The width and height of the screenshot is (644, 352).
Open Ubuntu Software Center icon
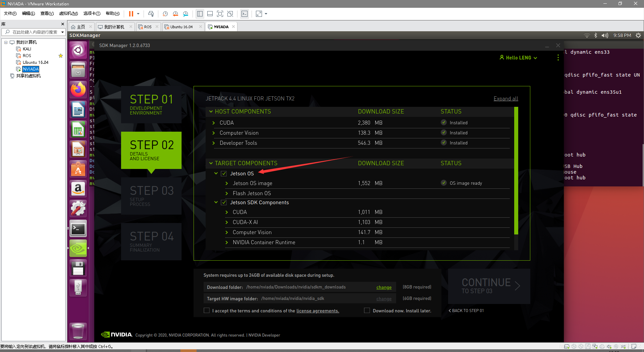tap(78, 169)
